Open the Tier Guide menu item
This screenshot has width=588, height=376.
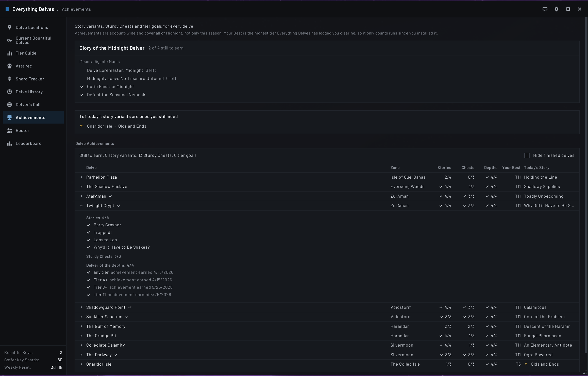pyautogui.click(x=33, y=53)
